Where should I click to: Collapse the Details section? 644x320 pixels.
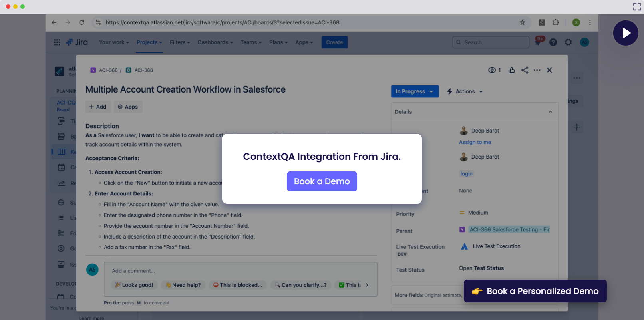point(550,112)
